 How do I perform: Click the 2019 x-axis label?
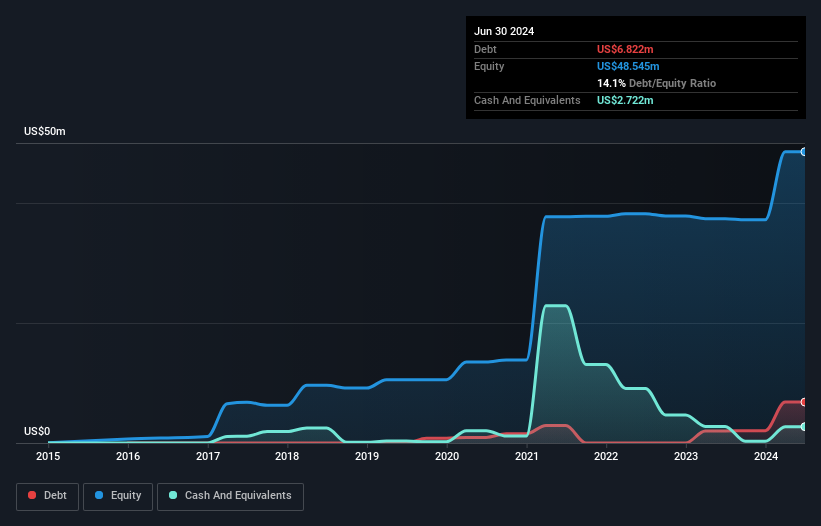[x=367, y=456]
